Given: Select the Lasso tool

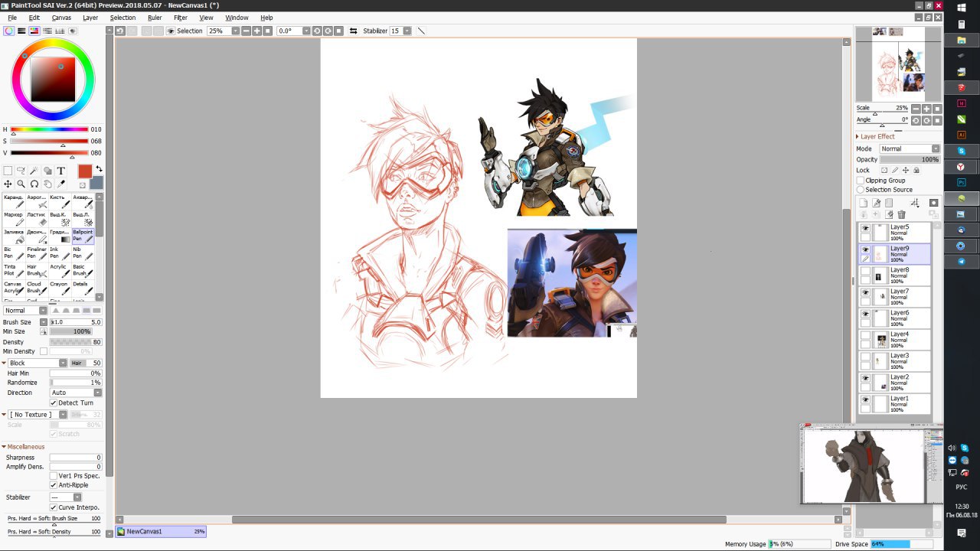Looking at the screenshot, I should coord(21,171).
